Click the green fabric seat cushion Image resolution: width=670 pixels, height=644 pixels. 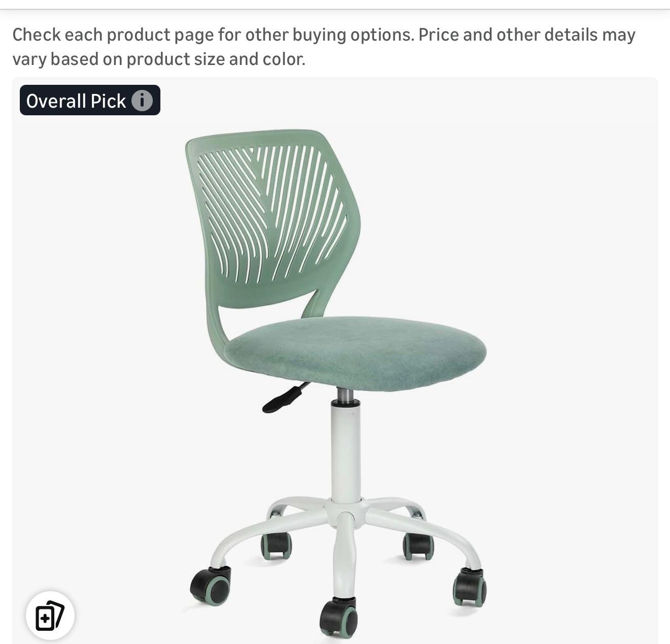[355, 352]
